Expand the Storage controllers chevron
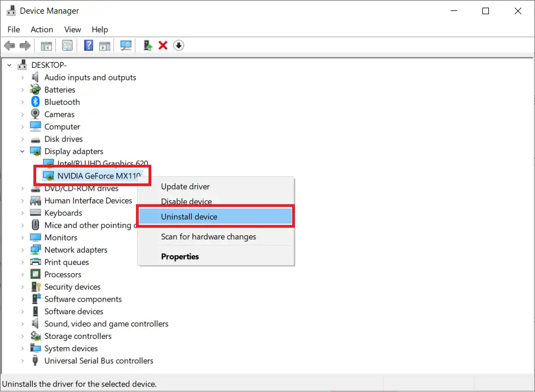 coord(22,336)
